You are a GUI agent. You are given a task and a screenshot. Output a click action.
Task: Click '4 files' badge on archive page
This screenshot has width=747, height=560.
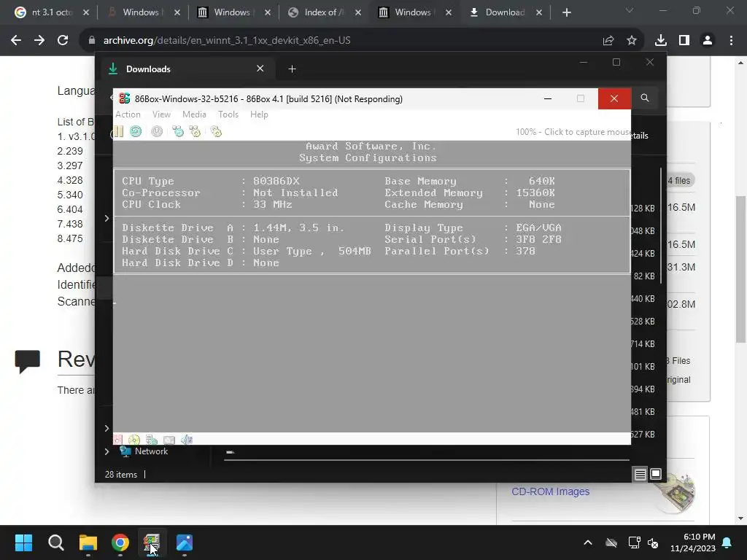click(679, 181)
